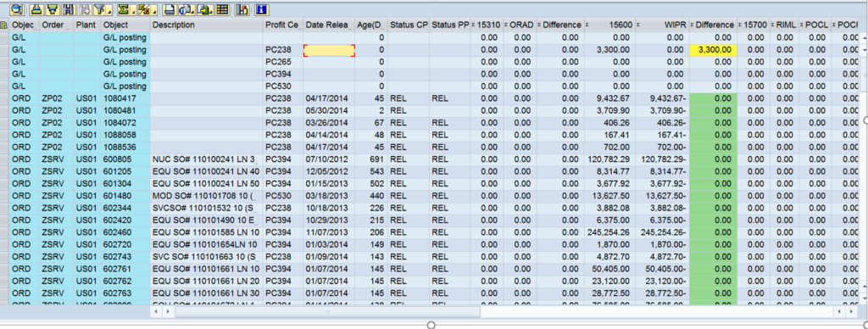Click the greyed Find Next binoculars icon
Image resolution: width=868 pixels, height=329 pixels.
85,9
